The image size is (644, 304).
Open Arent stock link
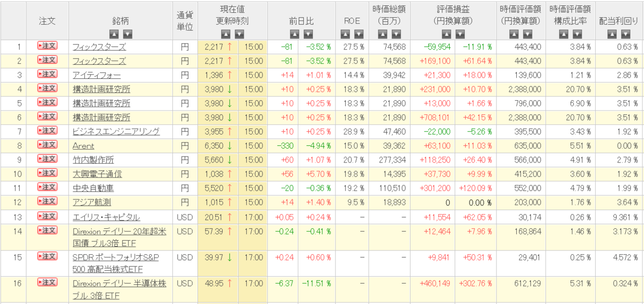point(83,146)
